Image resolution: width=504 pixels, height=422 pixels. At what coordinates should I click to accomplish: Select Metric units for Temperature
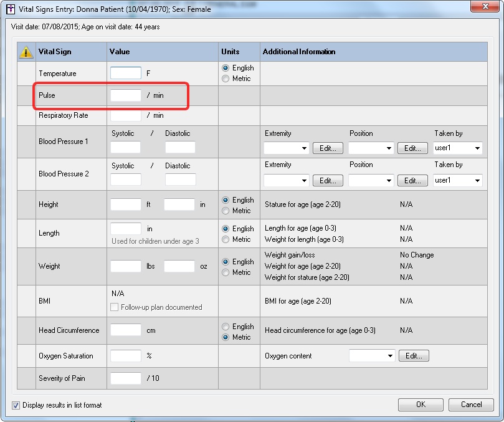pos(226,79)
